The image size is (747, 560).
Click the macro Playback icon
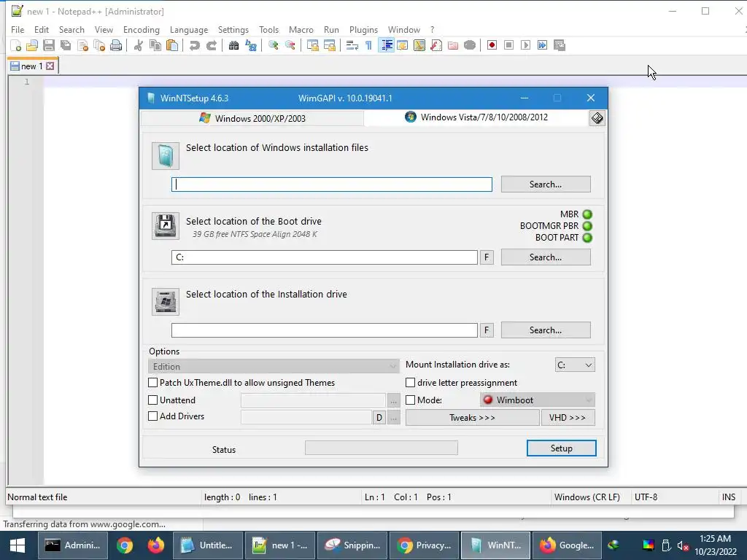point(525,45)
